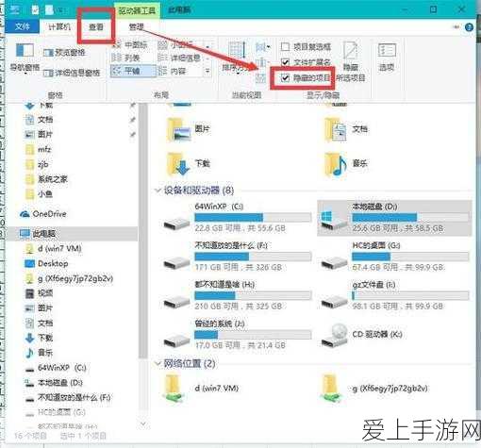Expand the layout gallery more arrow
Screen dimensions: 481x448
click(207, 71)
